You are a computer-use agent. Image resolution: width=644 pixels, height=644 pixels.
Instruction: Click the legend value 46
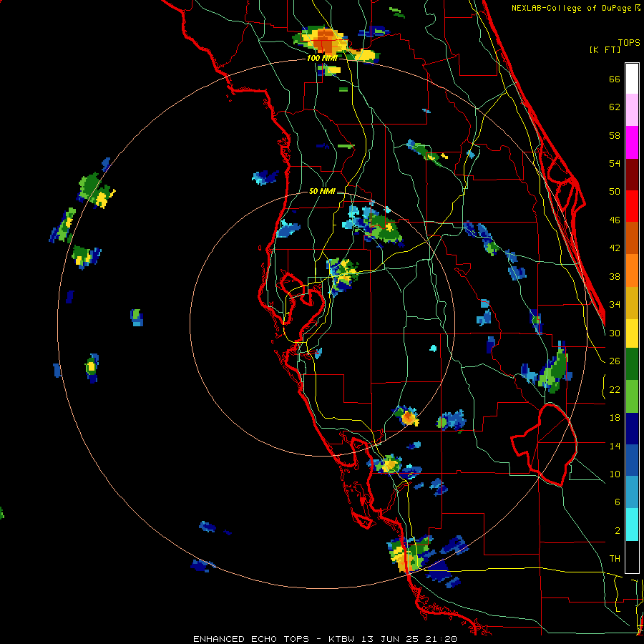click(615, 220)
